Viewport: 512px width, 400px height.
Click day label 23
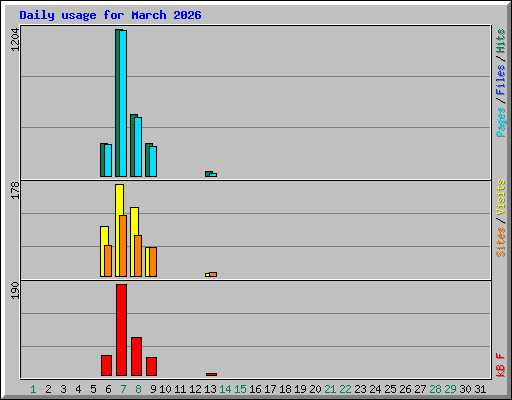point(360,389)
